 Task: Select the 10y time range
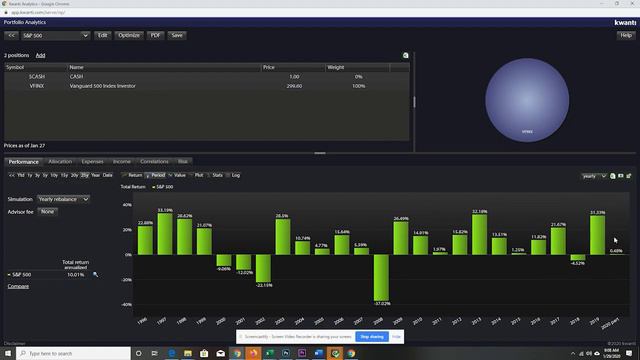(54, 175)
